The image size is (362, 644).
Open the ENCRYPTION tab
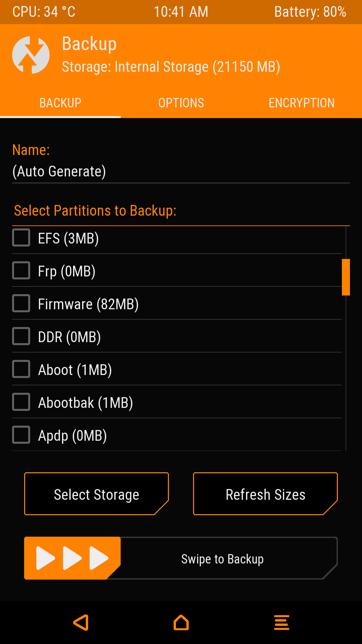point(302,103)
